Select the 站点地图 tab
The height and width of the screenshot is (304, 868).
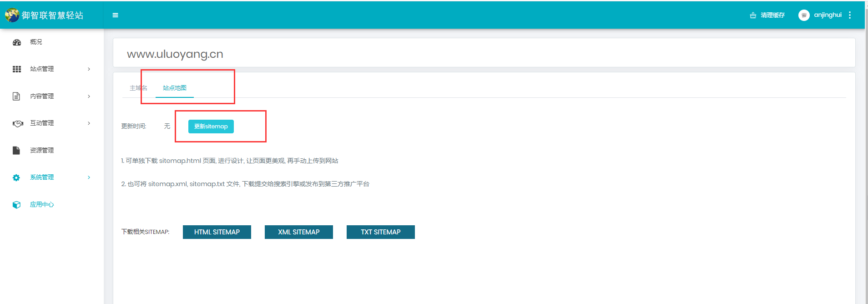pos(175,88)
